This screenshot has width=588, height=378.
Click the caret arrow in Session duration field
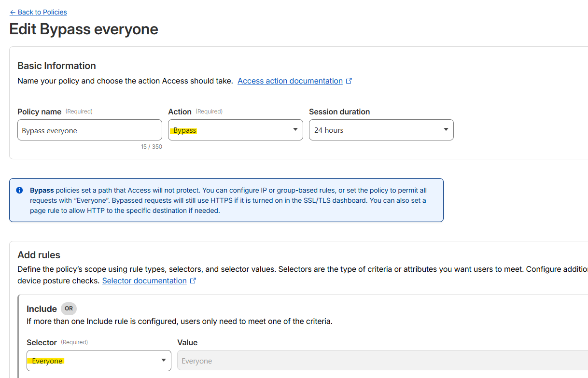click(x=446, y=130)
